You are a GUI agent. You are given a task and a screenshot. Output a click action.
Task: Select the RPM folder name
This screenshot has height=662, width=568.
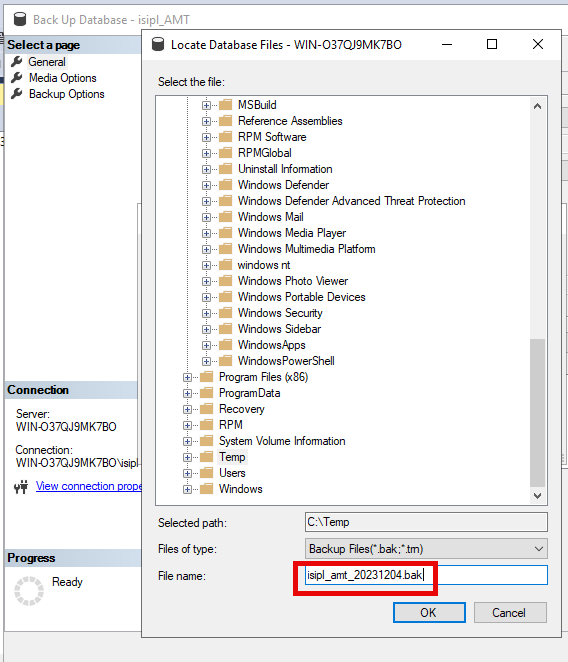click(231, 425)
